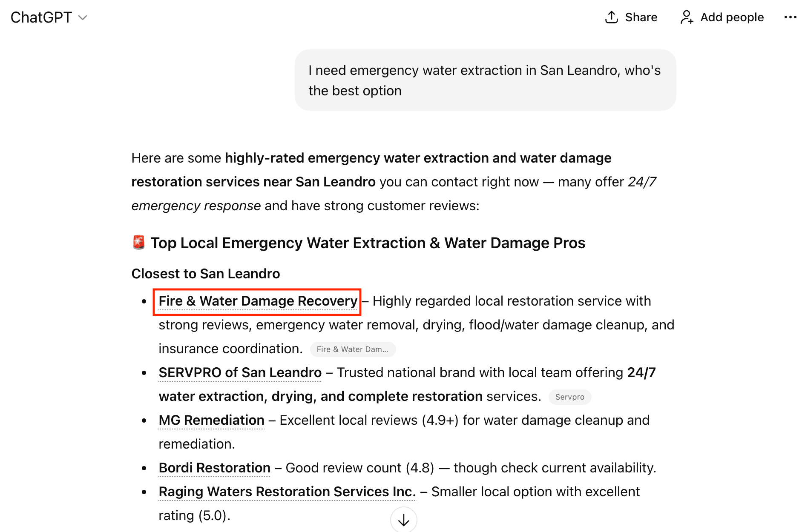Click the 'Fire & Water Dam...' source chip
Viewport: 805px width, 532px height.
pyautogui.click(x=353, y=349)
